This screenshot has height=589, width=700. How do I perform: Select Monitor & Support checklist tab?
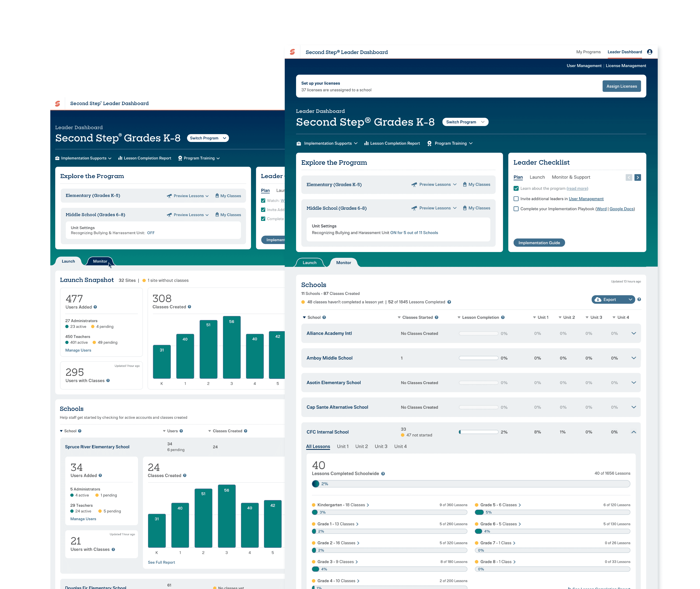point(571,177)
